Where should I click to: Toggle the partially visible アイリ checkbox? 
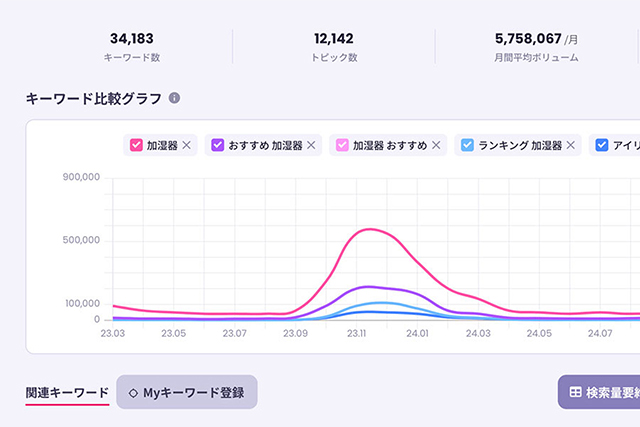click(601, 145)
